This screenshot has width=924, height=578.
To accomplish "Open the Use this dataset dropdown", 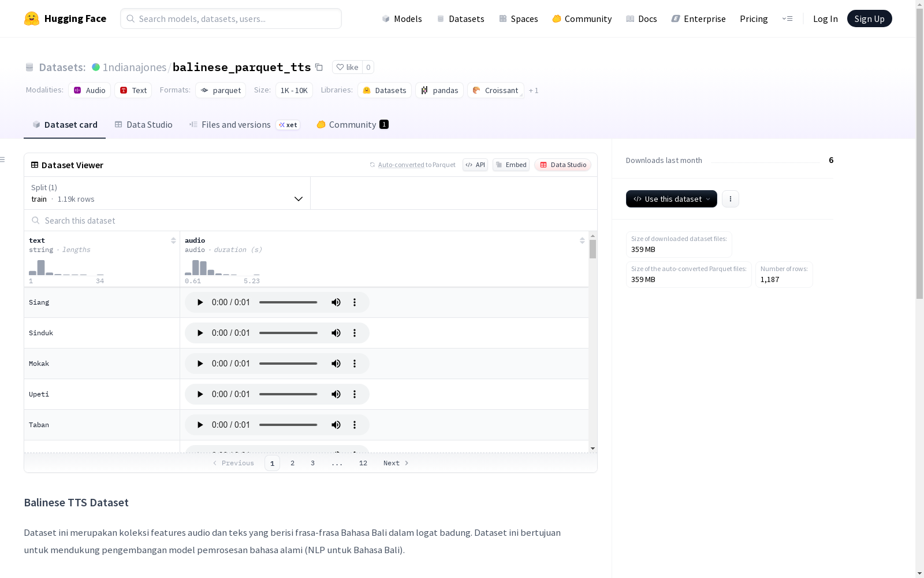I will click(672, 199).
